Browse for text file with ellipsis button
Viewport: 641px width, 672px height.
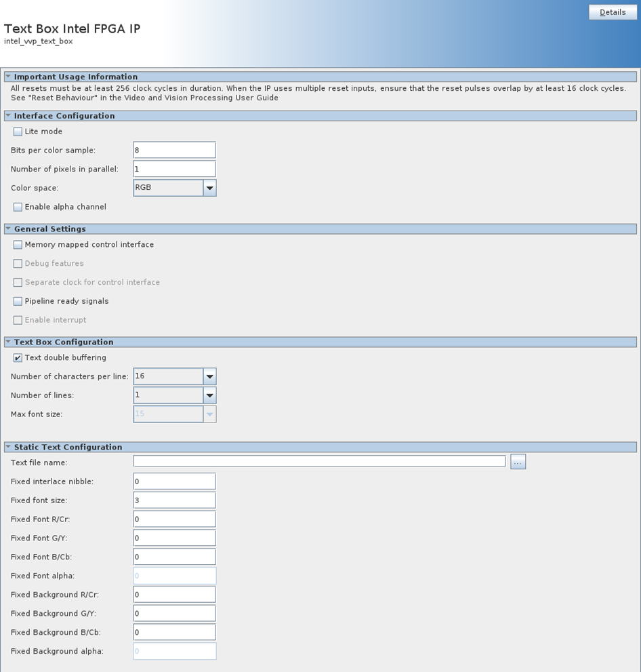tap(518, 462)
